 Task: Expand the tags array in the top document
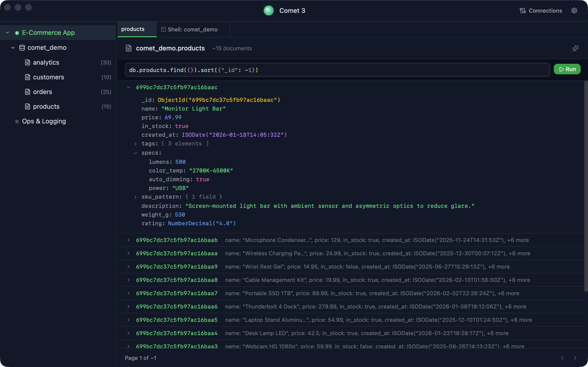136,144
